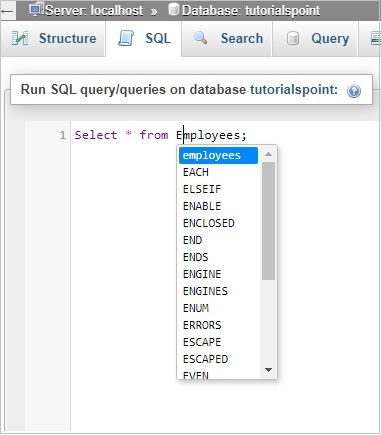The width and height of the screenshot is (381, 435).
Task: Click the autocomplete list scrollbar thumb
Action: 268,221
